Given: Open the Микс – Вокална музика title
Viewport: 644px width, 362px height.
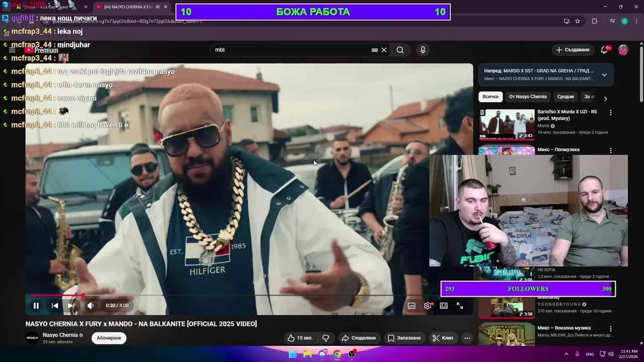Looking at the screenshot, I should point(564,328).
